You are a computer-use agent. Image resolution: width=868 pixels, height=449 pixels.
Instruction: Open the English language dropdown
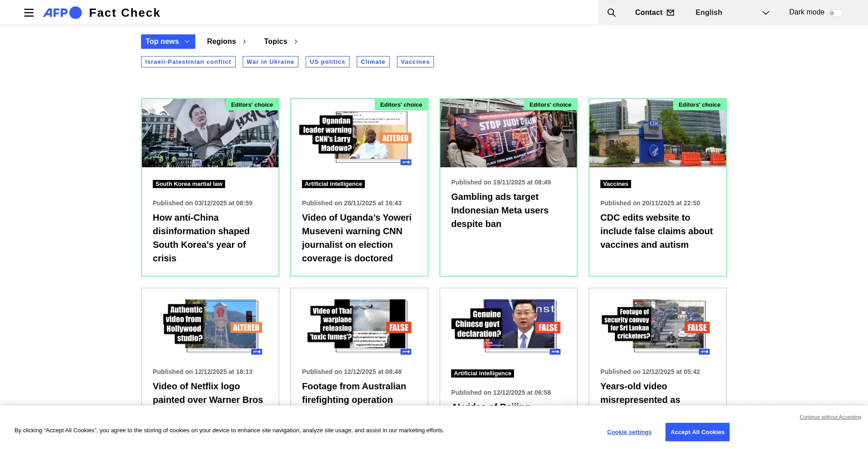coord(731,13)
